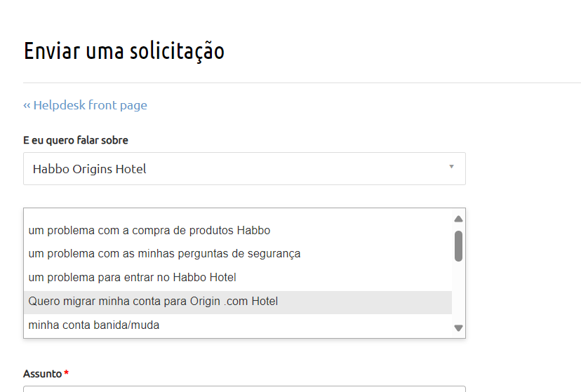Choose 'um problema com as minhas perguntas de segurança'

[x=164, y=253]
